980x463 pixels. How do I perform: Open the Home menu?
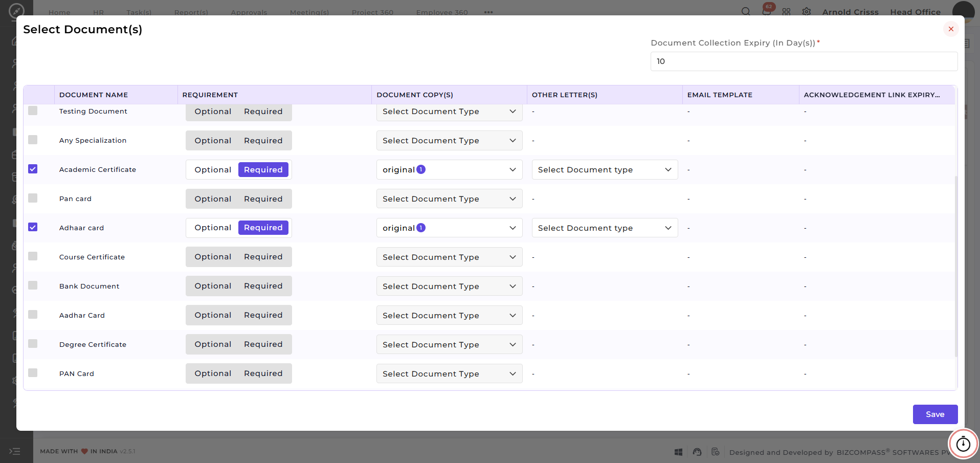coord(59,12)
